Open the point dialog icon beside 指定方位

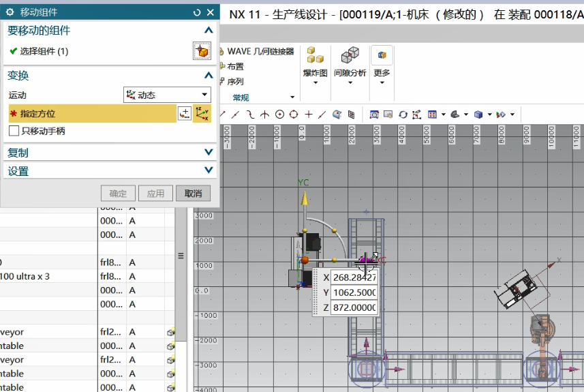(x=185, y=113)
